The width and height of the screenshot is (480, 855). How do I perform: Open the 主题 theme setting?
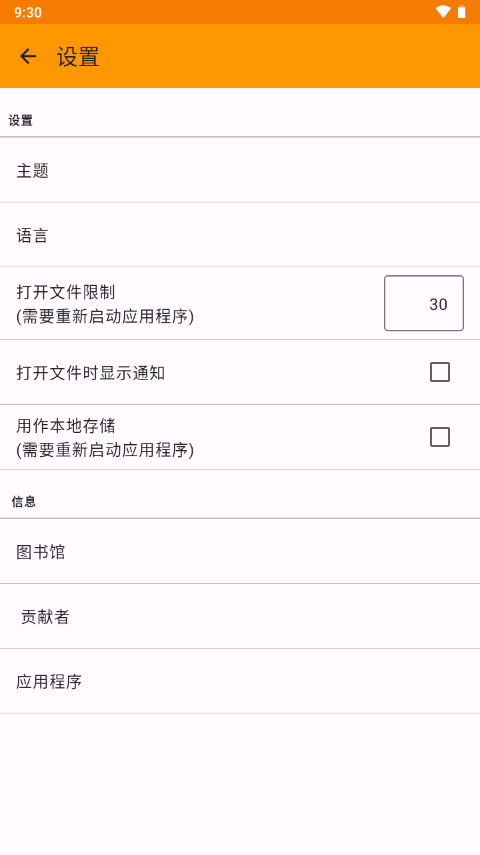click(x=240, y=170)
